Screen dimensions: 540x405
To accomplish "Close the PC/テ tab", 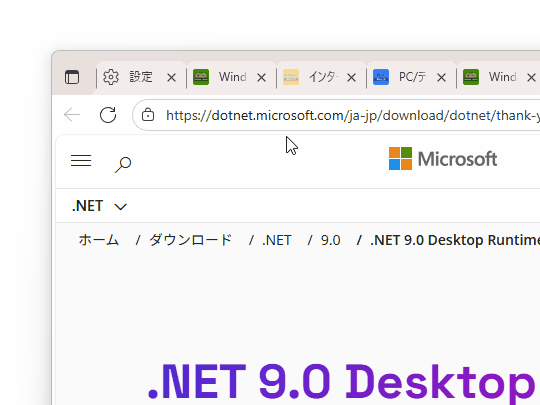I will pos(441,78).
